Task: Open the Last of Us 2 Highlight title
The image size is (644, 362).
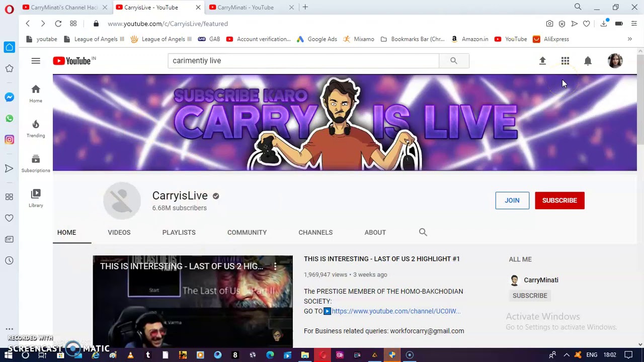Action: (x=382, y=259)
